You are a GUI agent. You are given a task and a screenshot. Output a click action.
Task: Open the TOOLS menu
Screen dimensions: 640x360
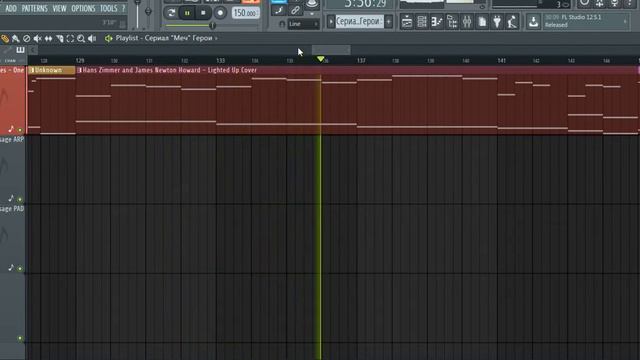[109, 9]
